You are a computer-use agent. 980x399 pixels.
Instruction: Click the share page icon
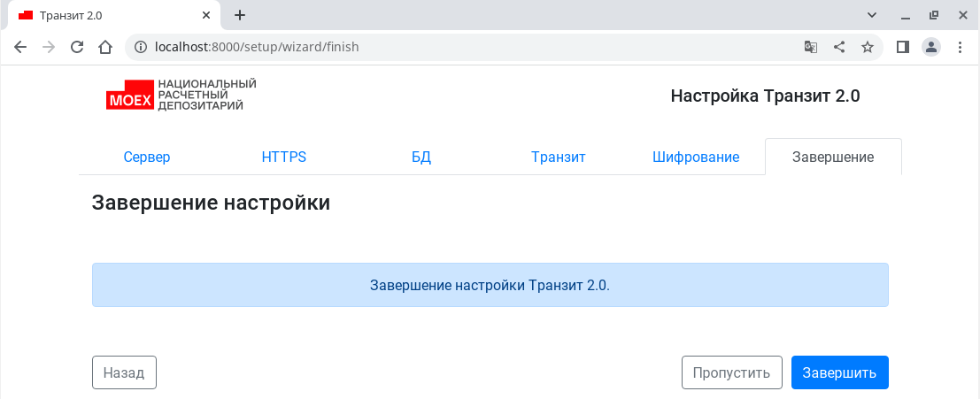[839, 47]
